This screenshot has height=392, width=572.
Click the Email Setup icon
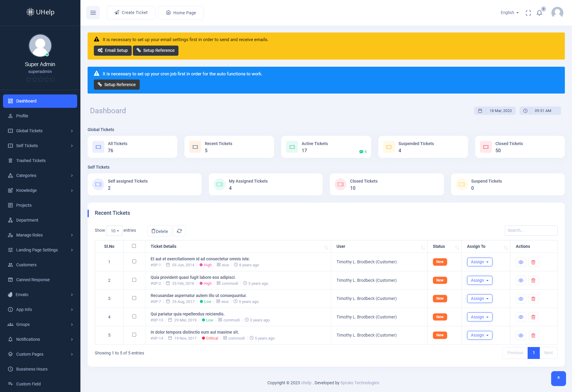100,50
